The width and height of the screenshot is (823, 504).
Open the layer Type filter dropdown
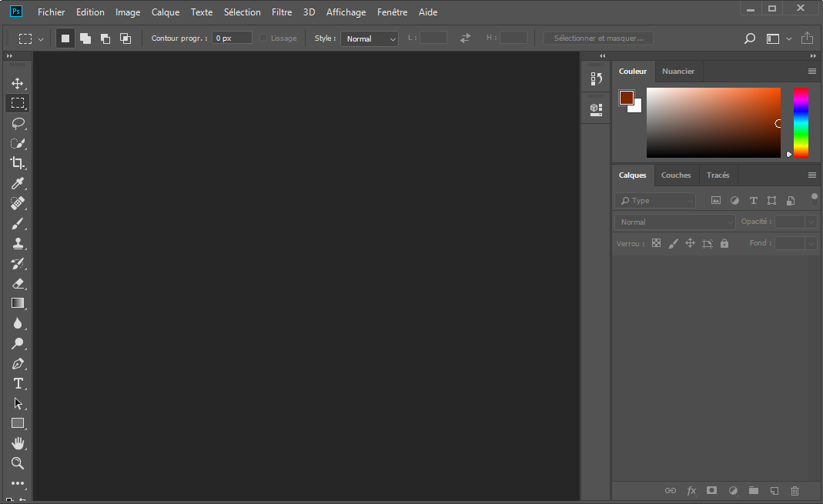[x=655, y=200]
